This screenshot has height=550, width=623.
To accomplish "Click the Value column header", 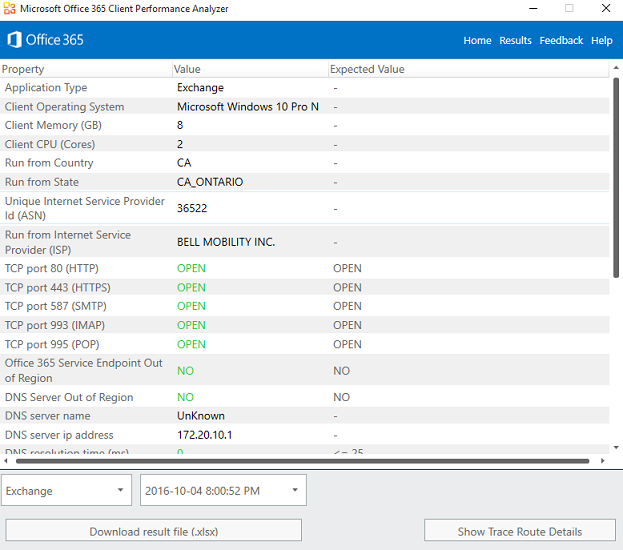I will click(x=250, y=69).
